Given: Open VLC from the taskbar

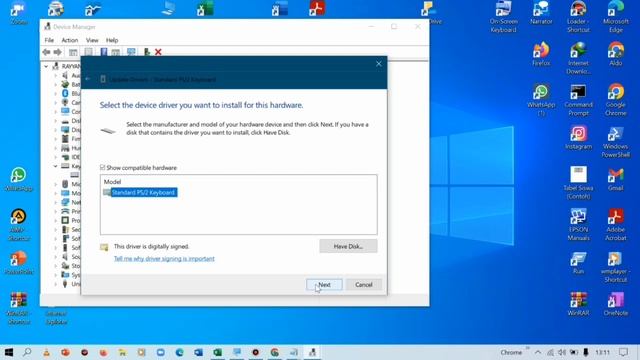Looking at the screenshot, I should [46, 352].
